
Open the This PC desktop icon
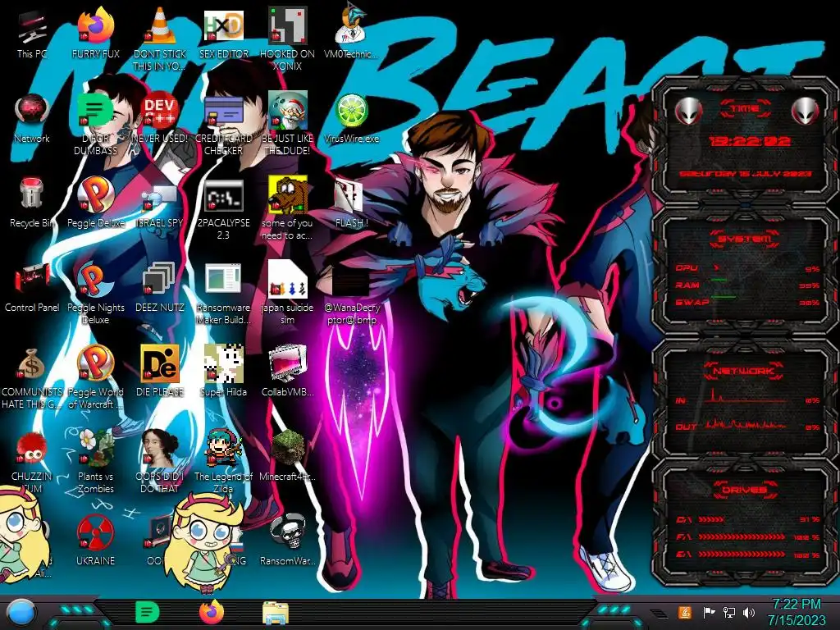32,34
